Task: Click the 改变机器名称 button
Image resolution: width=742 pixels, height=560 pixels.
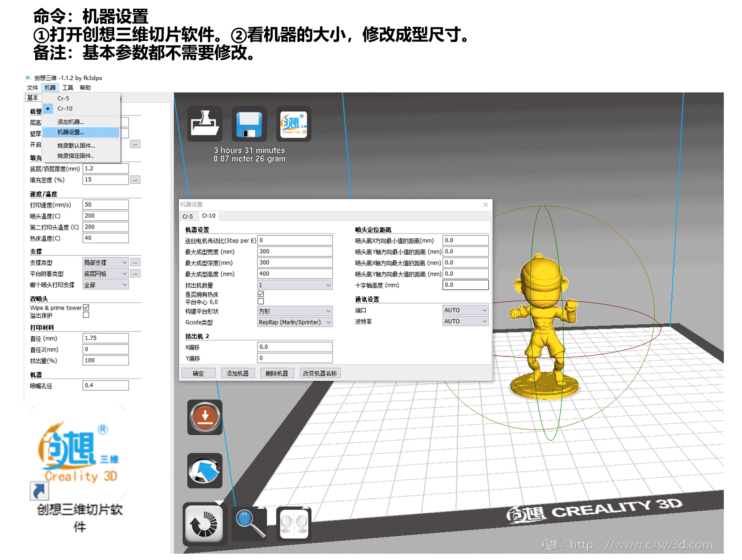Action: coord(320,373)
